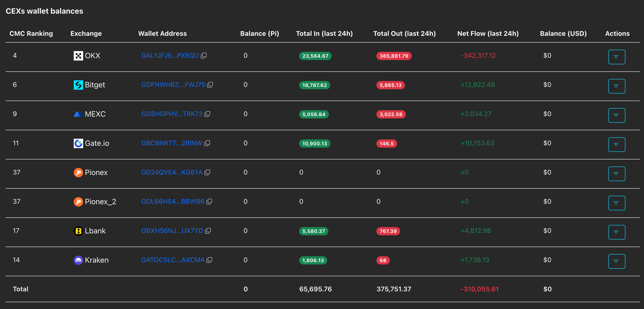
Task: Open the Bitget row filter action button
Action: (616, 86)
